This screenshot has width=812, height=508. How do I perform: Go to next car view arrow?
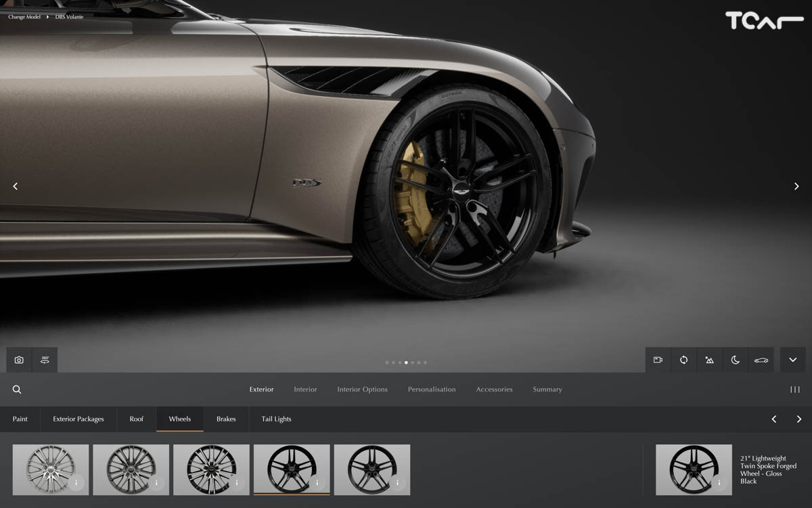point(796,186)
